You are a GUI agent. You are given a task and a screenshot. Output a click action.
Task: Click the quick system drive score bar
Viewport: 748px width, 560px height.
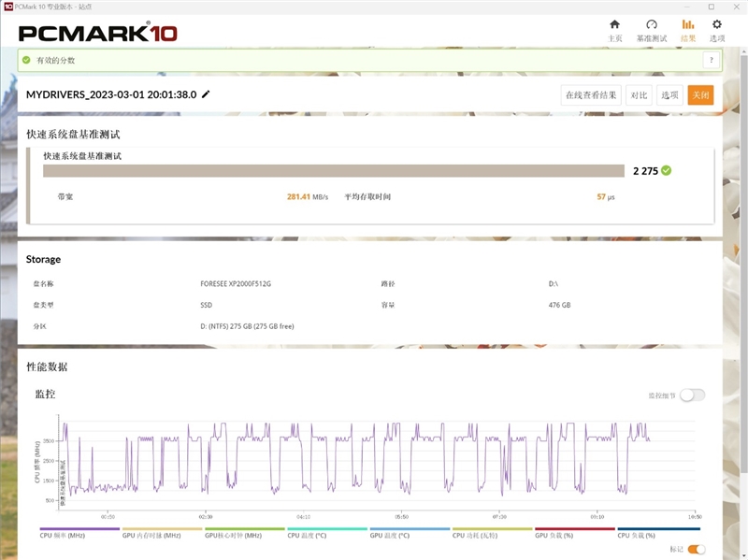point(334,171)
